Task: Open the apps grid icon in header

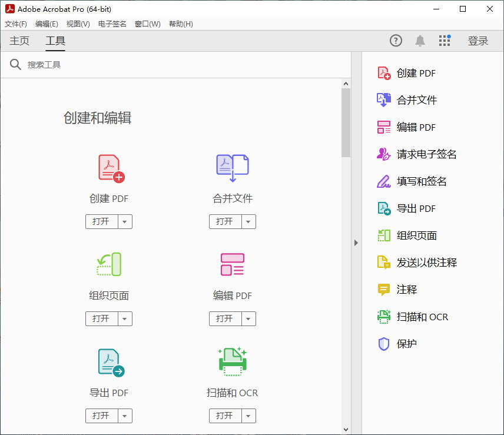Action: coord(445,41)
